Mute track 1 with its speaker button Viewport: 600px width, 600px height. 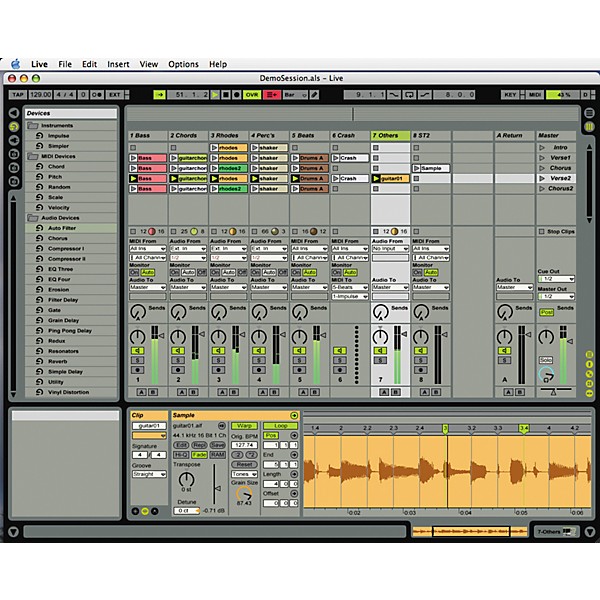[x=137, y=351]
